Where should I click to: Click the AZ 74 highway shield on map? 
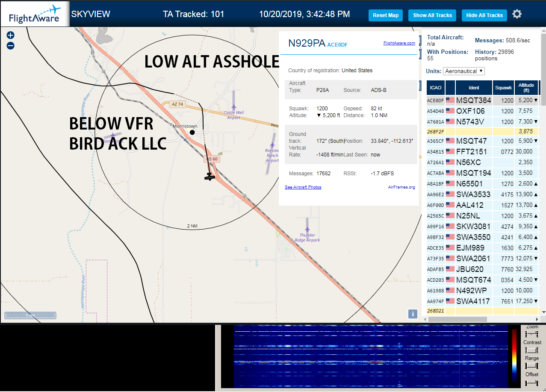point(177,104)
